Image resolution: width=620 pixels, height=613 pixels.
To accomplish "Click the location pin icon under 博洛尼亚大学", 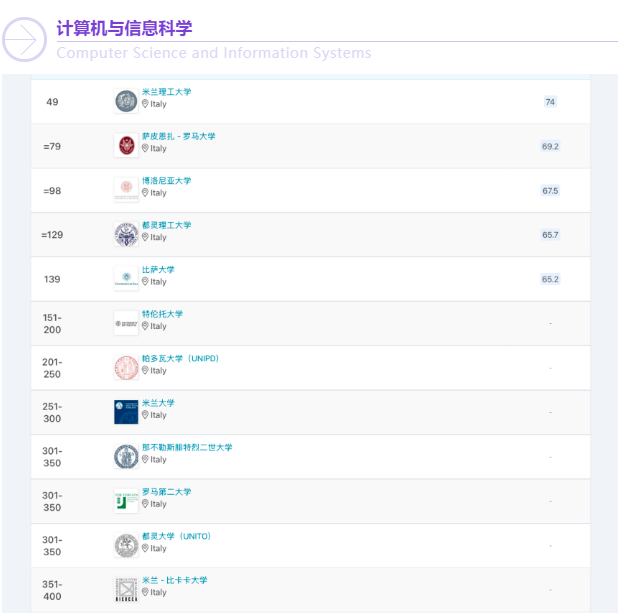I will [x=145, y=193].
